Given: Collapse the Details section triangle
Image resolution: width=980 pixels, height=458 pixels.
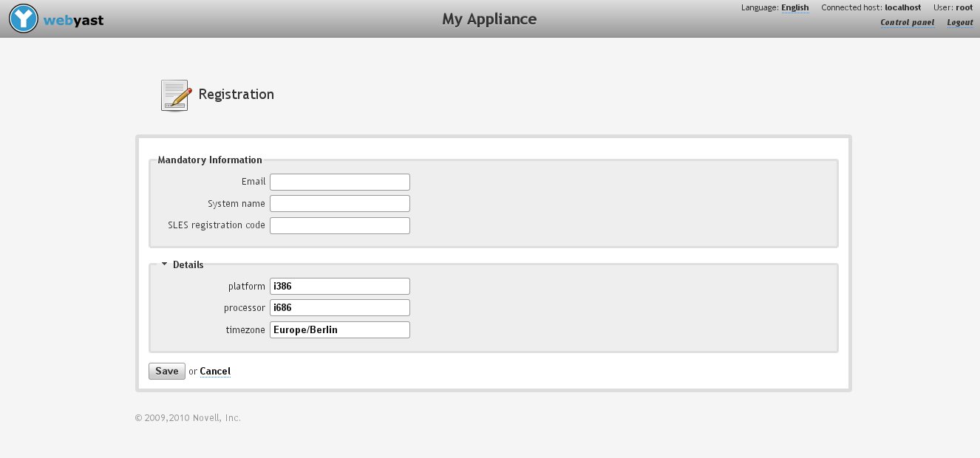Looking at the screenshot, I should (x=164, y=264).
